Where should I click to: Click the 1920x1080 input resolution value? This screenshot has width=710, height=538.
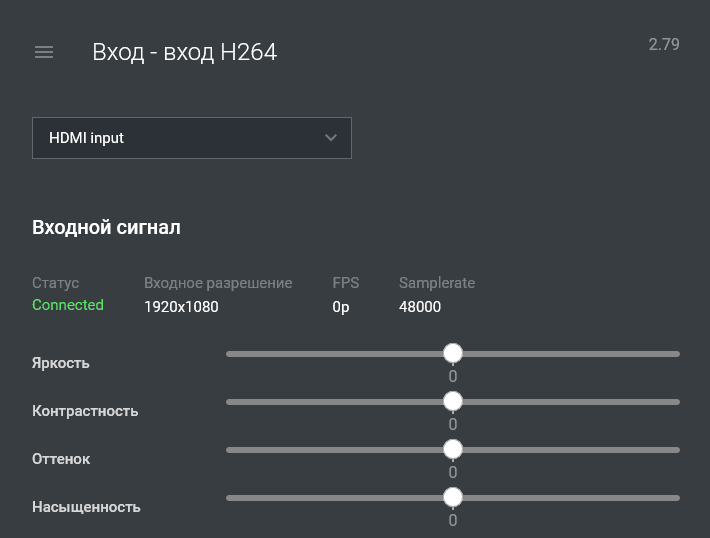pos(181,306)
